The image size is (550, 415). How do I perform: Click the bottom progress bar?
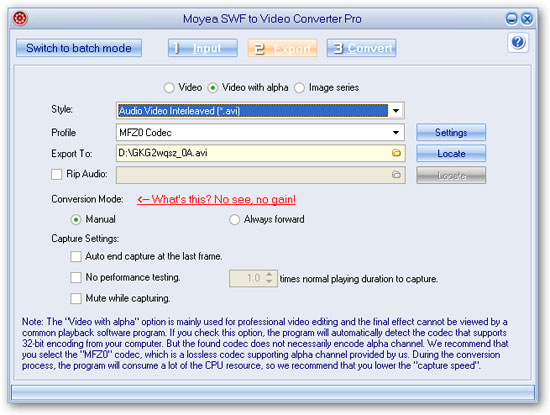click(273, 393)
